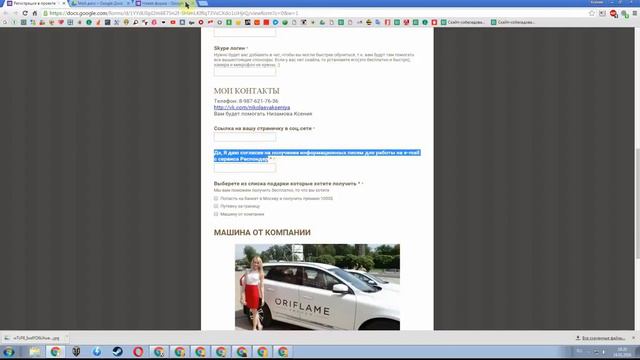The width and height of the screenshot is (640, 360).
Task: Close the downloads bar with the X
Action: (x=634, y=338)
